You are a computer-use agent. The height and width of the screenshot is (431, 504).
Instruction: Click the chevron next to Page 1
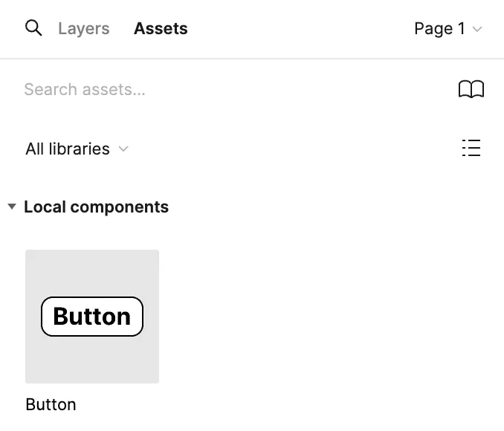click(x=477, y=30)
